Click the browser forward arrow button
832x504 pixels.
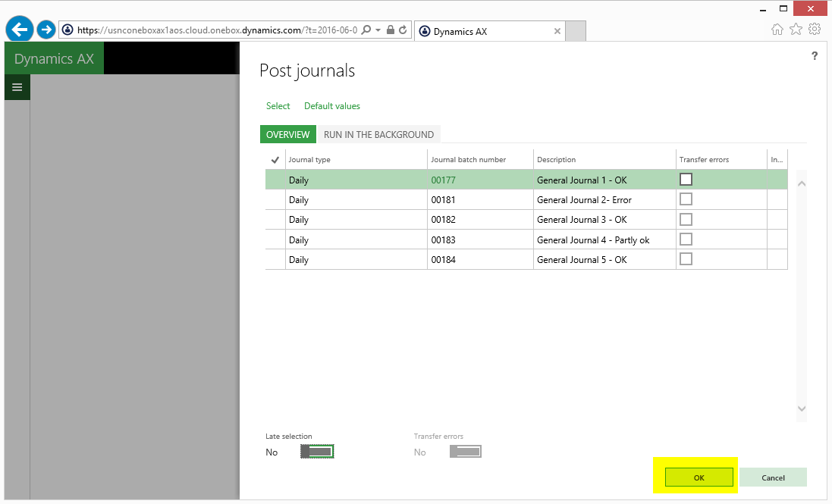tap(46, 30)
